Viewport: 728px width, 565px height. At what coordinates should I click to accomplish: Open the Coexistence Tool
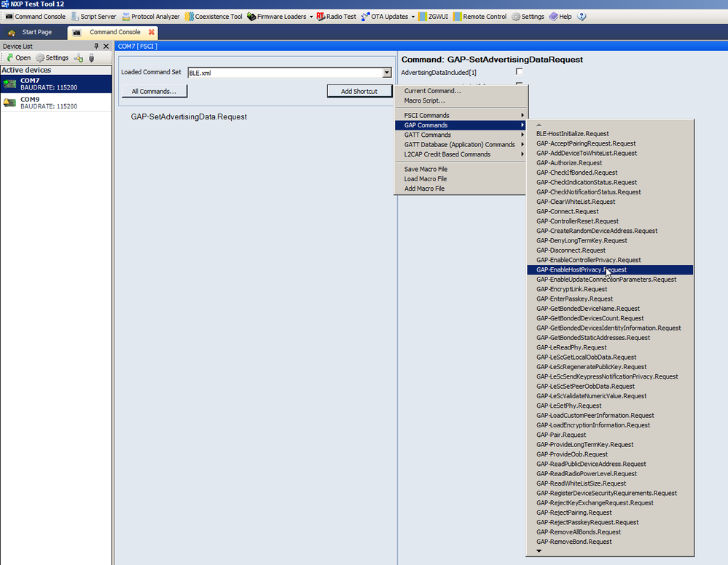(214, 17)
